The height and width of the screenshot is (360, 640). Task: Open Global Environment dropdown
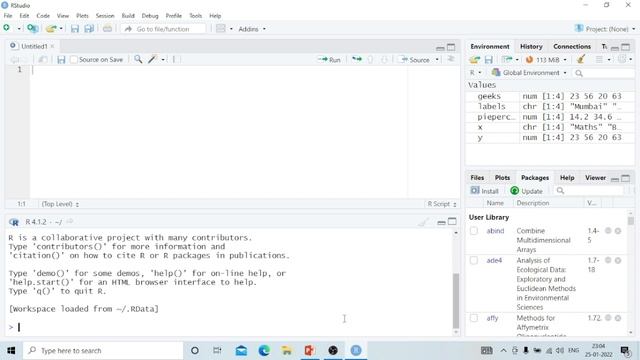click(529, 73)
